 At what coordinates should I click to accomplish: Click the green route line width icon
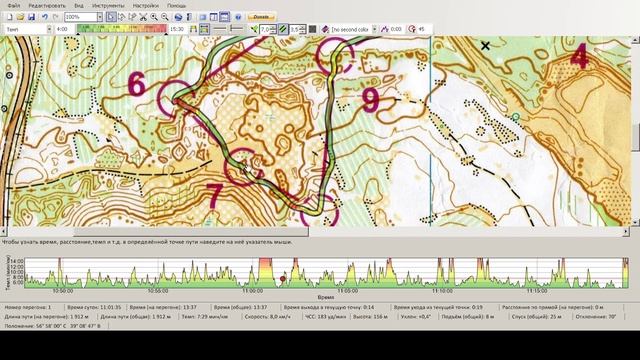(254, 29)
